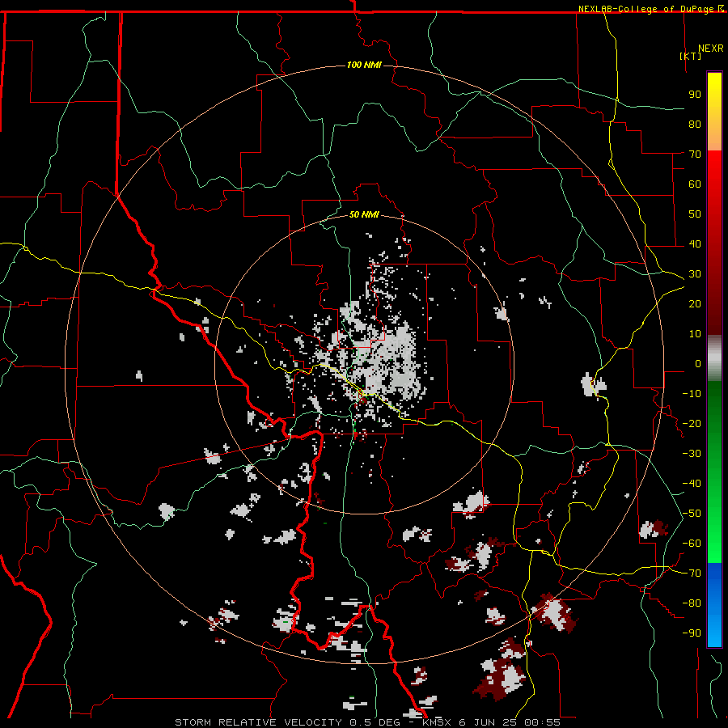
Task: Click the positive 90 scale value
Action: pos(695,95)
